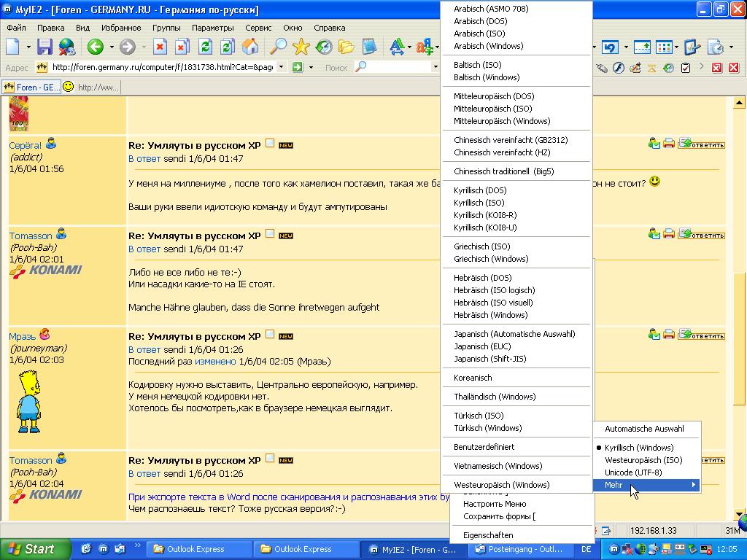Open MyIE options checklist icon
This screenshot has height=560, width=747.
[692, 47]
